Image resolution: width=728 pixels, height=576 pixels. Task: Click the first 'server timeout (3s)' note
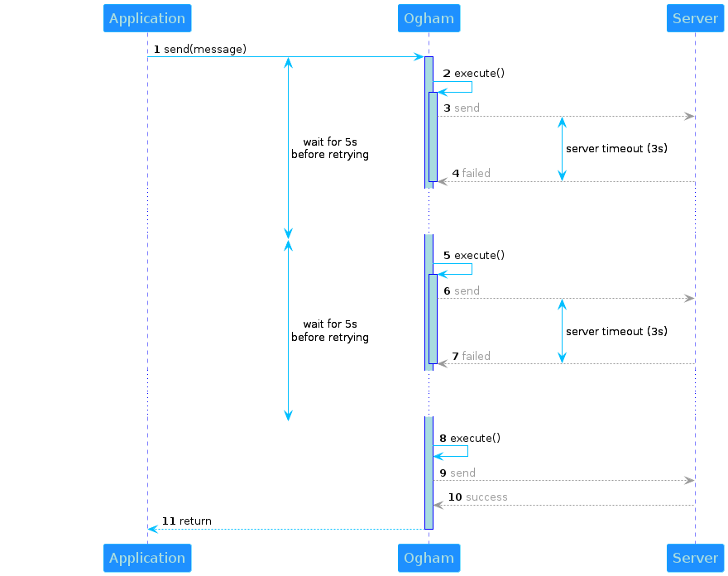[616, 149]
